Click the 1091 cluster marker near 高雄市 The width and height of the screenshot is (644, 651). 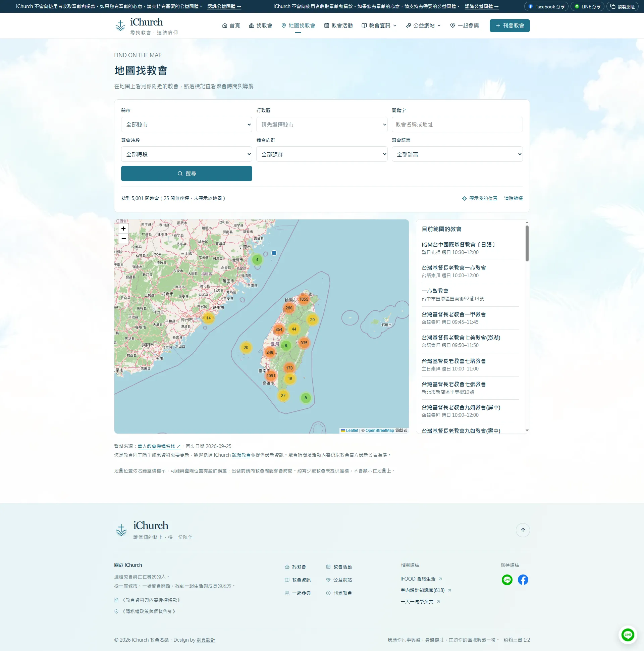click(x=271, y=376)
